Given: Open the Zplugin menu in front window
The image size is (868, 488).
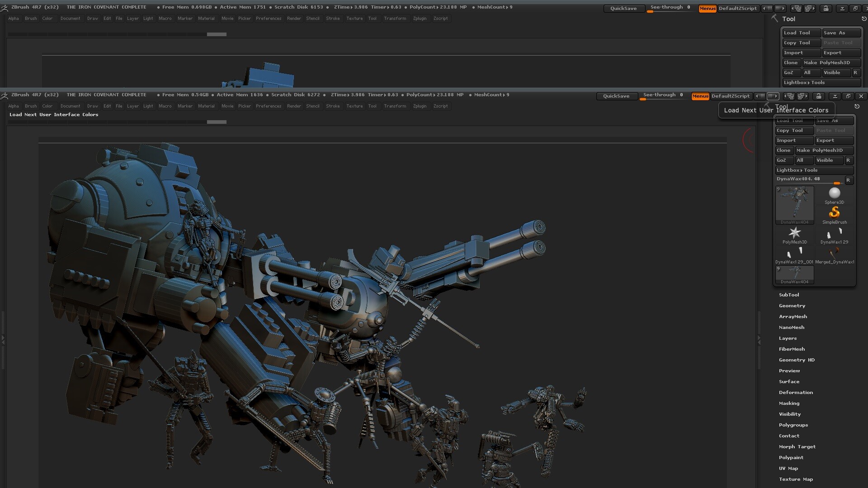Looking at the screenshot, I should pos(420,106).
